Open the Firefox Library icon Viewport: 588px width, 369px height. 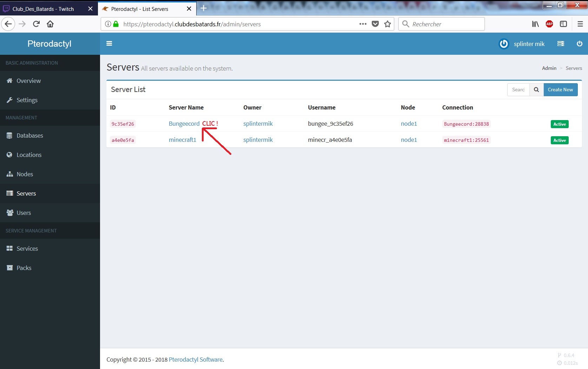(x=535, y=24)
